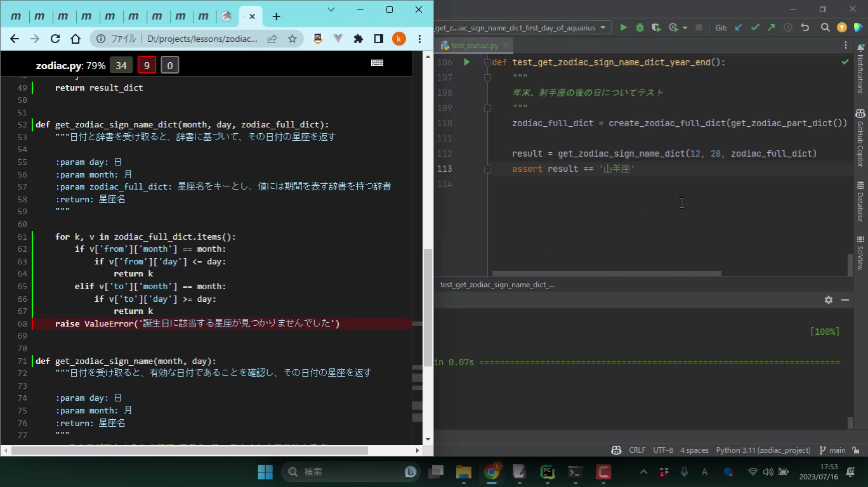Select the test_zodiac.py editor tab
Image resolution: width=868 pixels, height=487 pixels.
tap(474, 46)
